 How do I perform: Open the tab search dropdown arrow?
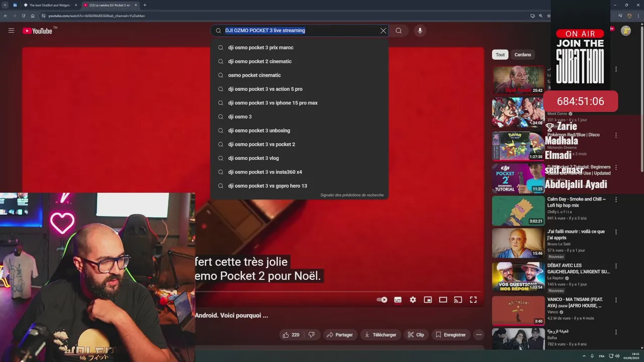[5, 5]
